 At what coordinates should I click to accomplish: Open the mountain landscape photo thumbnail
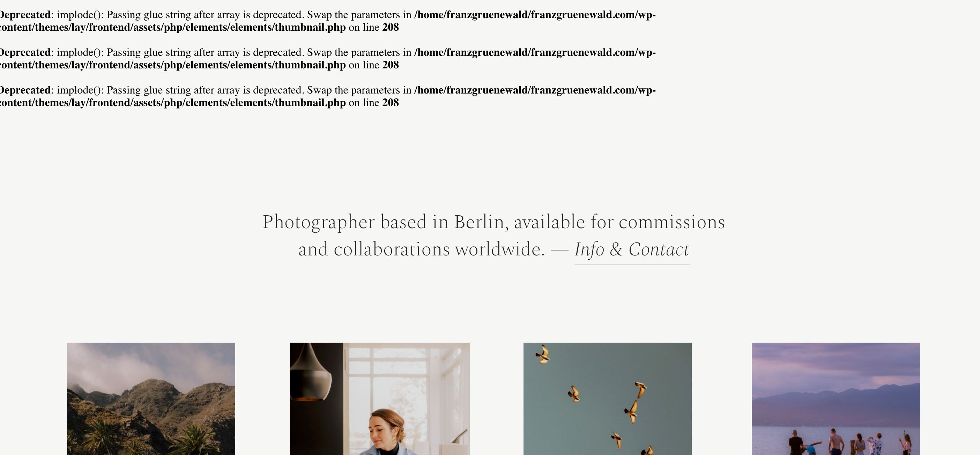click(x=151, y=399)
